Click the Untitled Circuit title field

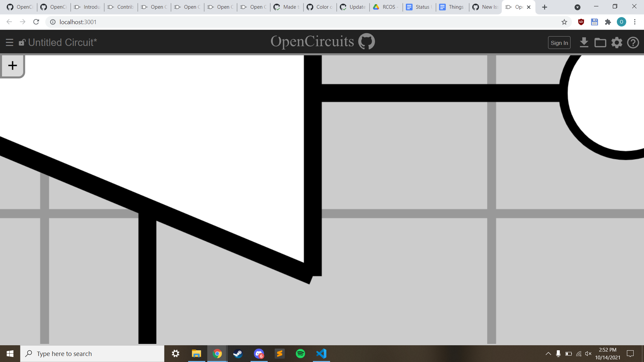coord(62,42)
